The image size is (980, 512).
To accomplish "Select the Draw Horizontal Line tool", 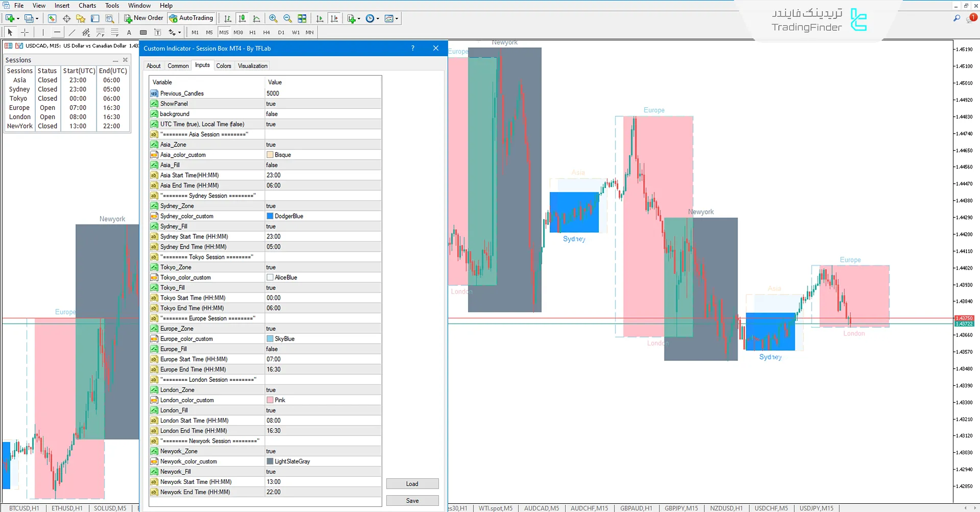I will click(57, 32).
